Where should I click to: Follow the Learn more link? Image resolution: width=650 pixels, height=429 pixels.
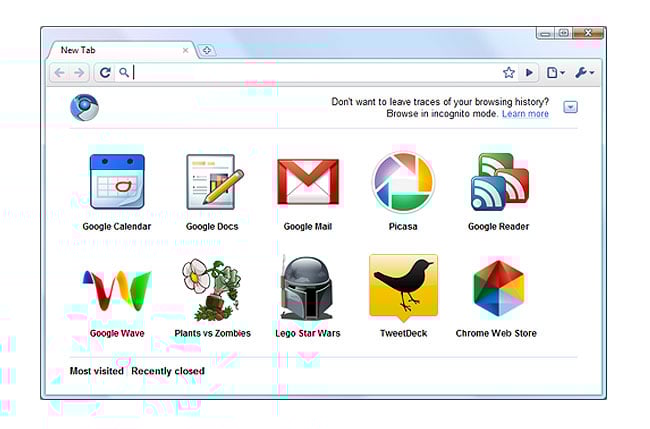pos(525,114)
